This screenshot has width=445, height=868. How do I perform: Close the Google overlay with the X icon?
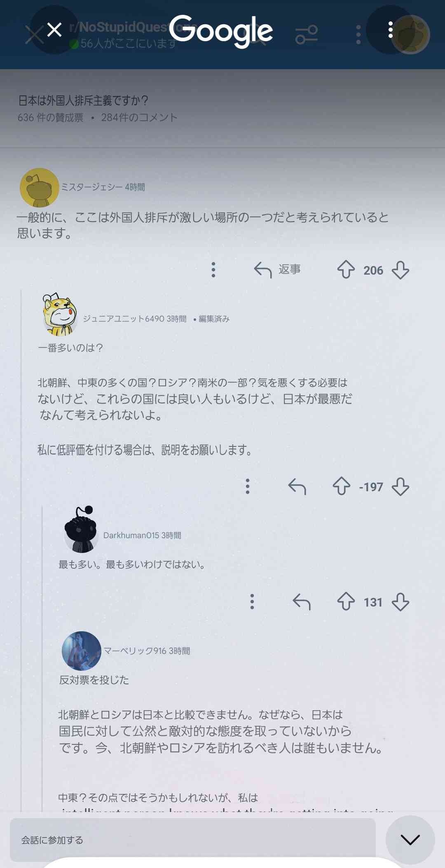[x=54, y=30]
